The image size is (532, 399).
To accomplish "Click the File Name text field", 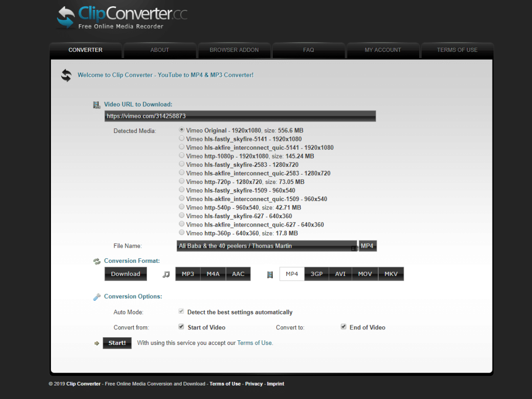I will [x=267, y=246].
